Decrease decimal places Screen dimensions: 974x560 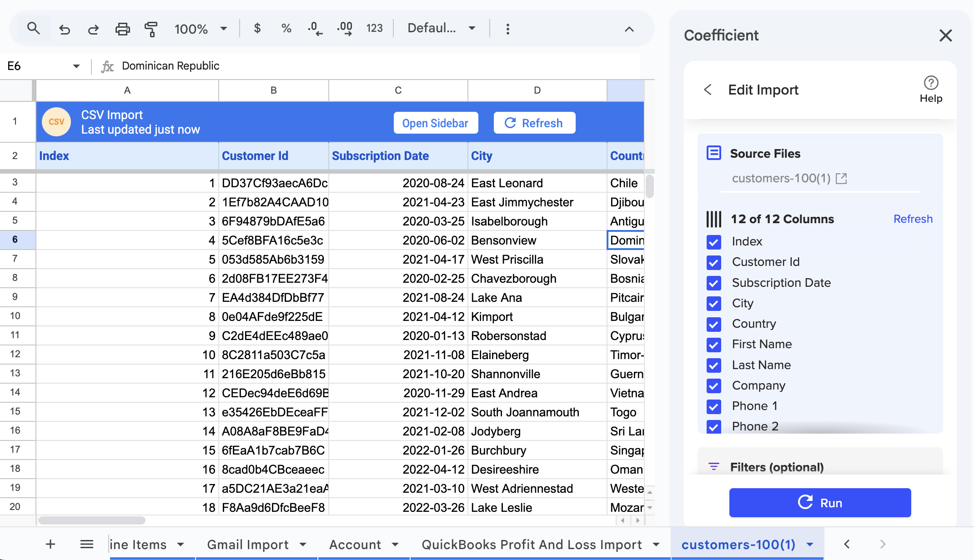[315, 28]
